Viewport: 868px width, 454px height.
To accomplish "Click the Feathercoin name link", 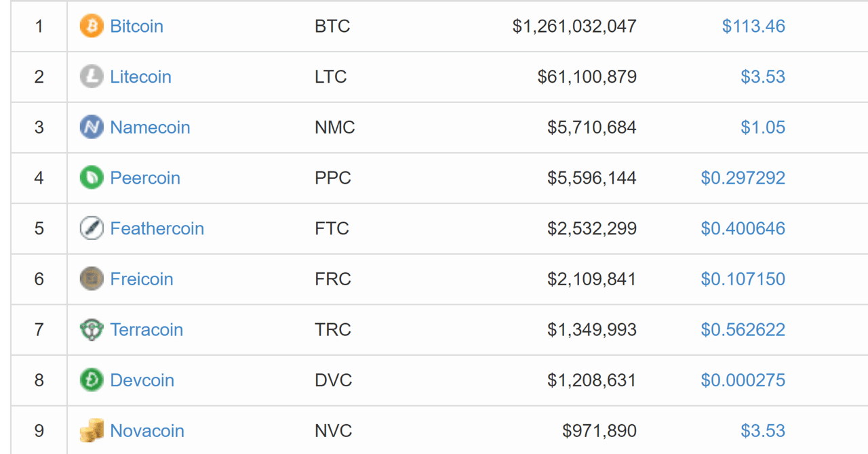I will point(157,228).
